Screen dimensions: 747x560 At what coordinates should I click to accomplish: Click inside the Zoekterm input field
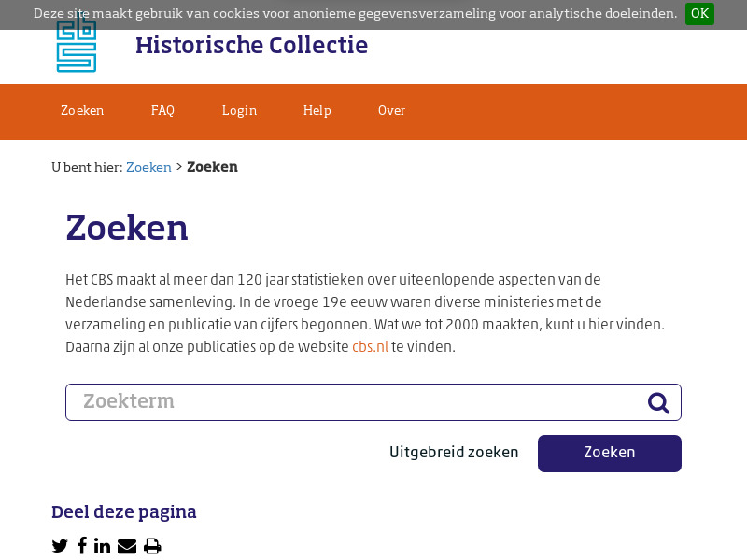coord(280,401)
